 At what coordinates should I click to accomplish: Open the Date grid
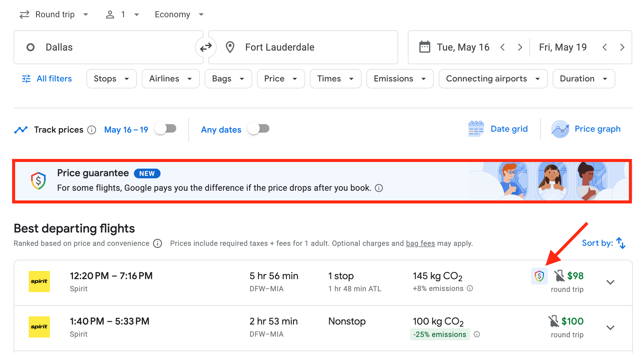point(498,129)
